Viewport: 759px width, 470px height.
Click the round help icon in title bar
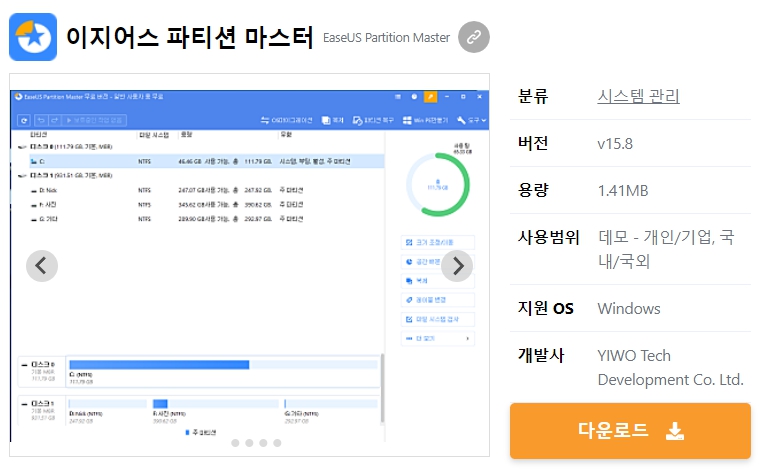click(414, 97)
